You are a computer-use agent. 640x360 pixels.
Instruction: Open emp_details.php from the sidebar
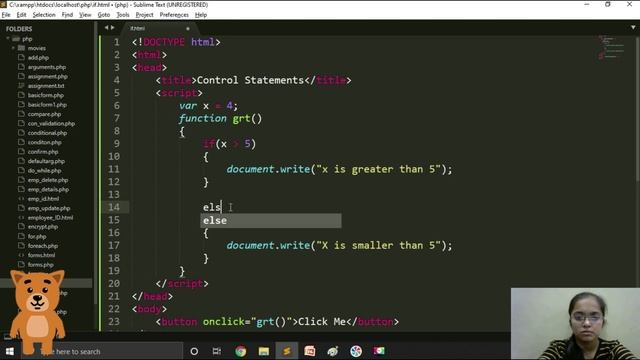[48, 189]
